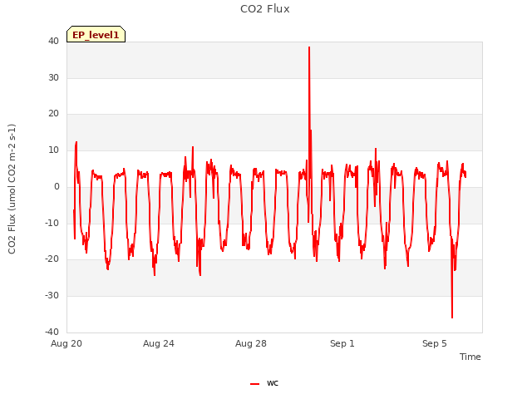Click the Aug 28 x-axis label
This screenshot has width=532, height=399.
click(x=251, y=343)
